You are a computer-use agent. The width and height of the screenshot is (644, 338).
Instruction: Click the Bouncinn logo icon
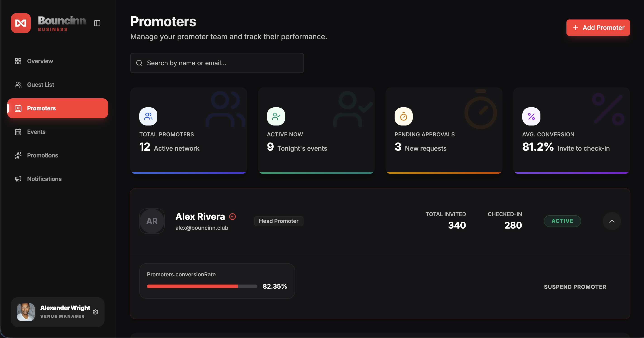(21, 23)
